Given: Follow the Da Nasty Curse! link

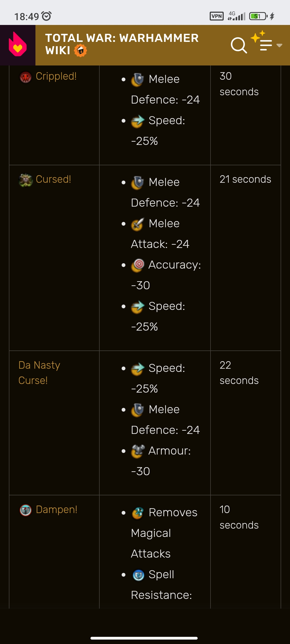Looking at the screenshot, I should pos(39,373).
